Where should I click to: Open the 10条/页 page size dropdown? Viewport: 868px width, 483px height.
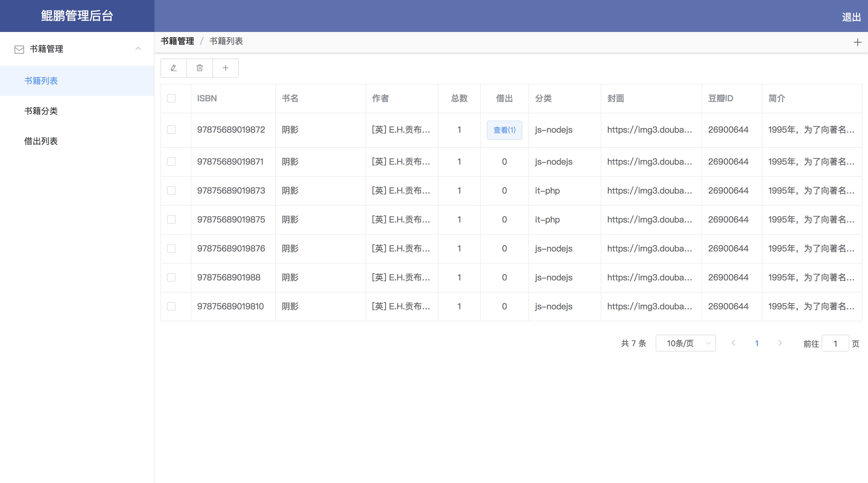685,343
